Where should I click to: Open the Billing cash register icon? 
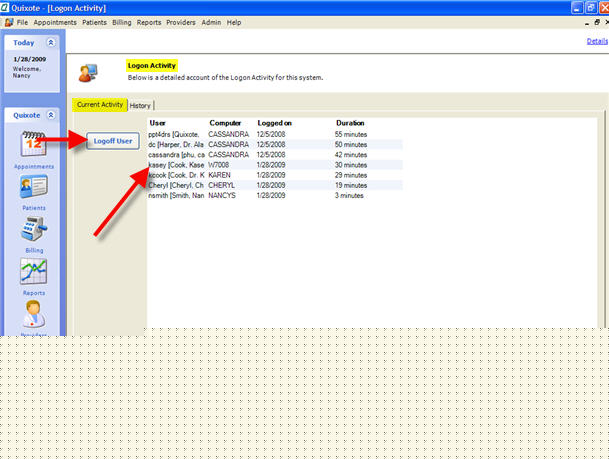coord(34,229)
